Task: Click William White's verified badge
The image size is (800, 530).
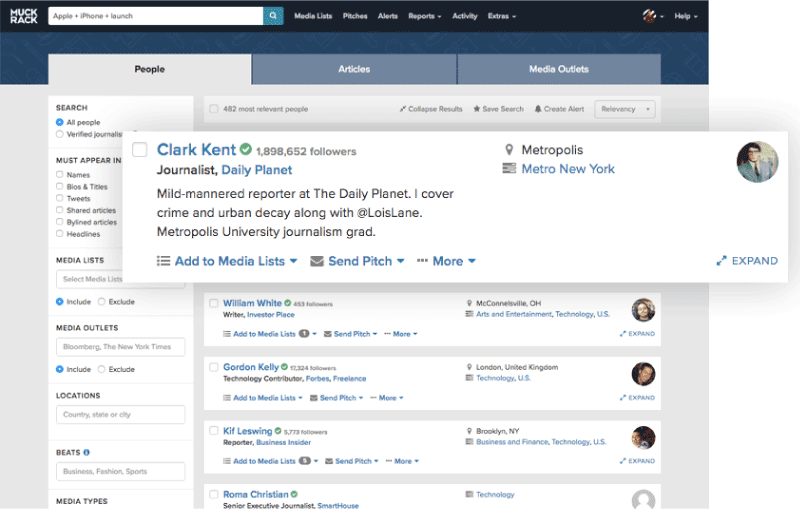Action: pyautogui.click(x=287, y=303)
